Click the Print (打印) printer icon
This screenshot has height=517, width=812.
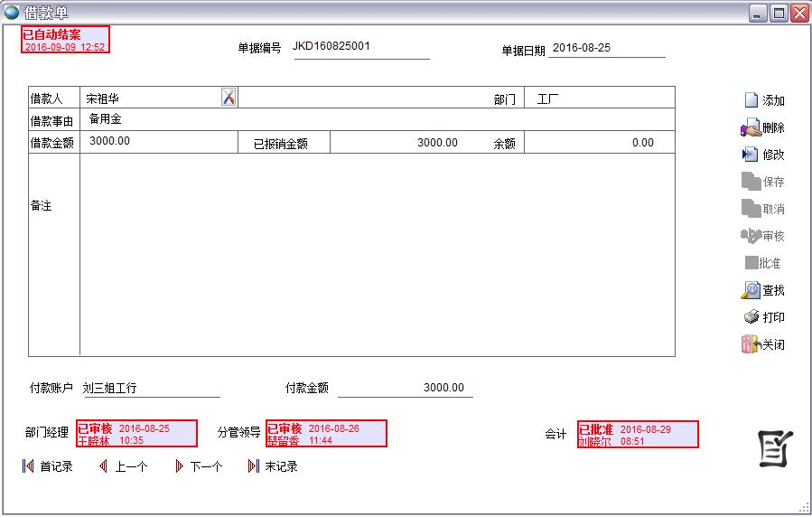[751, 317]
